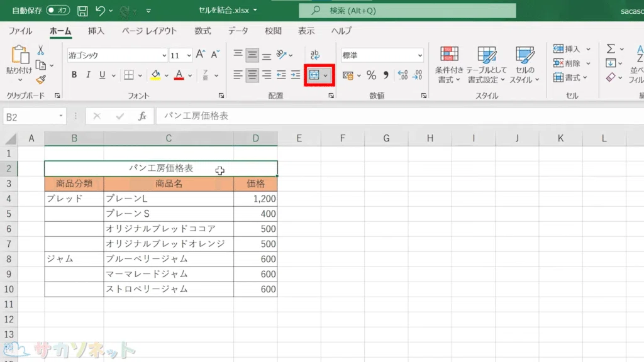
Task: Align text to top
Action: 238,55
